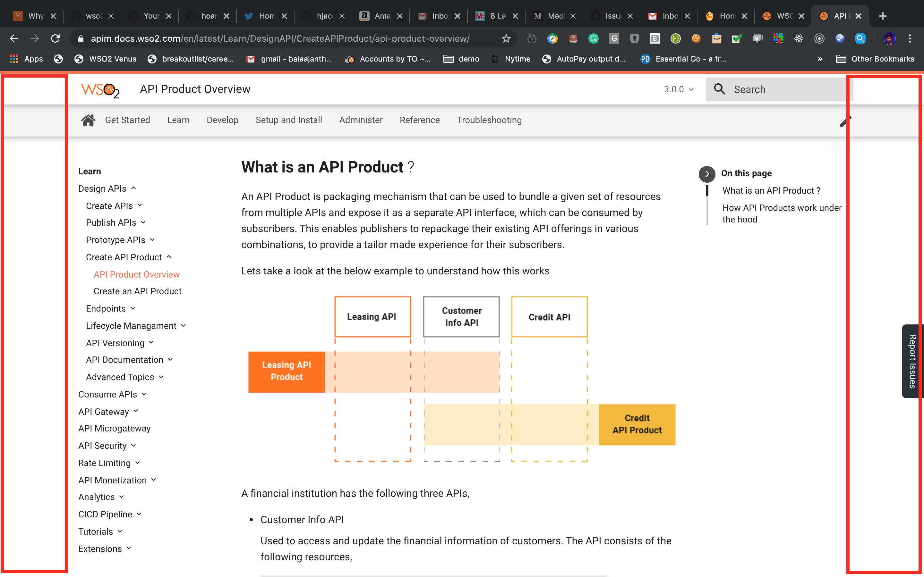This screenshot has height=577, width=924.
Task: Reload the page using the refresh icon
Action: click(56, 38)
